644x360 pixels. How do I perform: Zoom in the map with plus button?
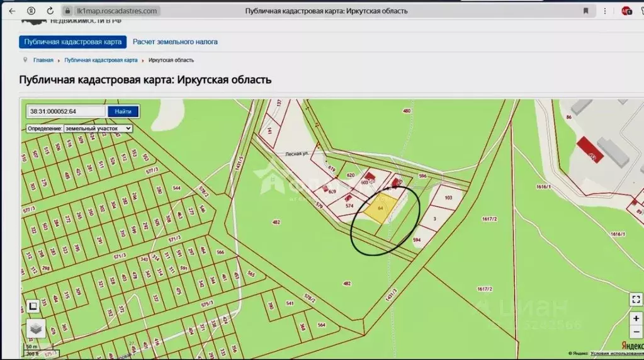(636, 318)
